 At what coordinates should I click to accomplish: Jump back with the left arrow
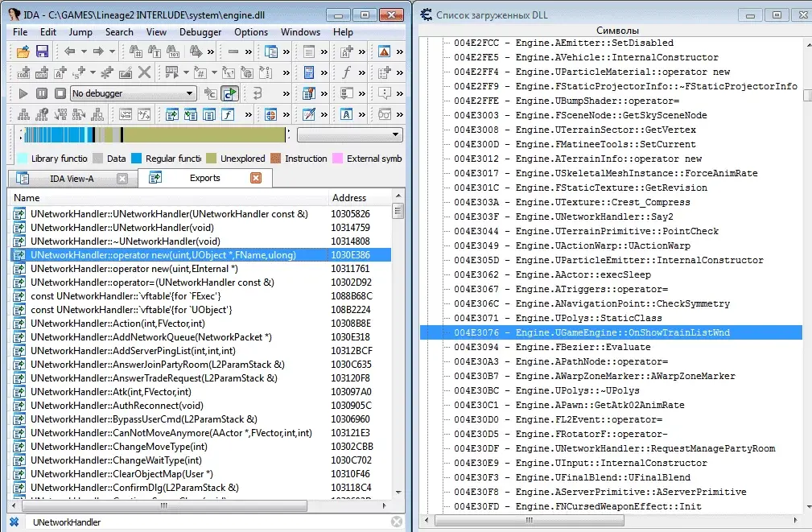coord(69,52)
